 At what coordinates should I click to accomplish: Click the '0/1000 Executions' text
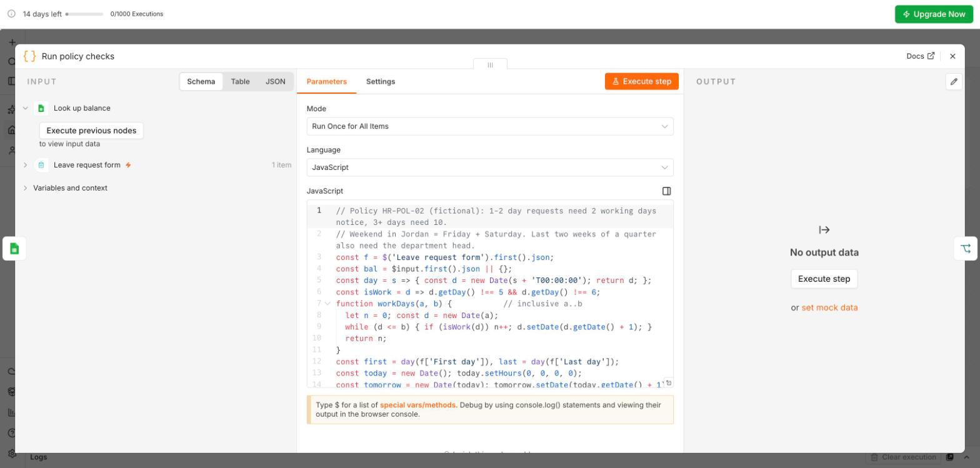coord(137,14)
